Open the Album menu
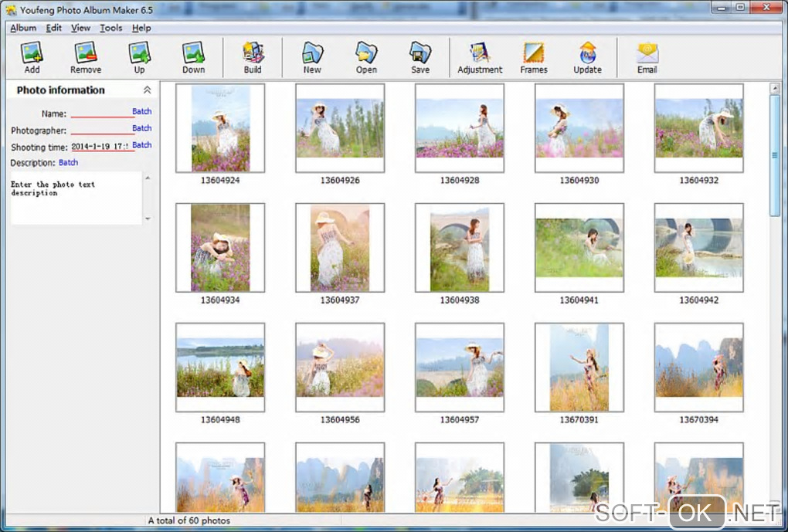The image size is (788, 532). [23, 28]
